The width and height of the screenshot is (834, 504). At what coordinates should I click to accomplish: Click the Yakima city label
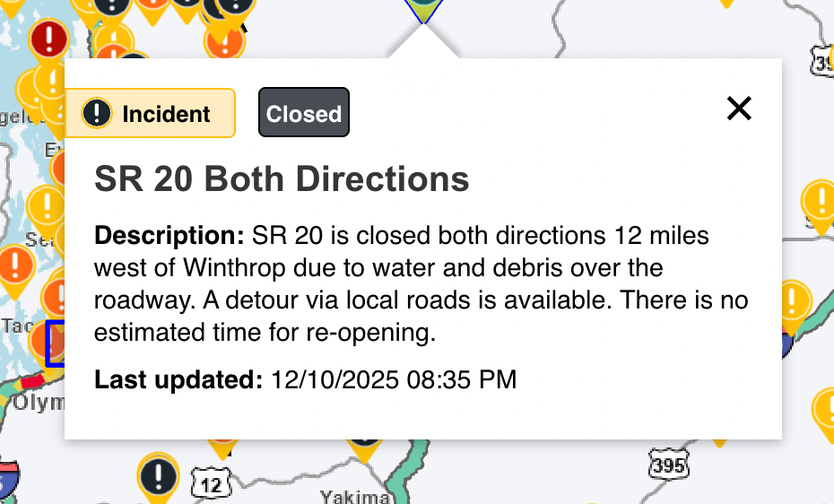[355, 497]
